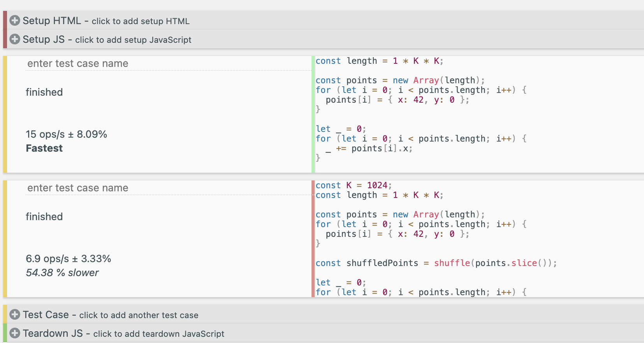Screen dimensions: 644x343
Task: Expand the Setup JS section
Action: tap(325, 39)
